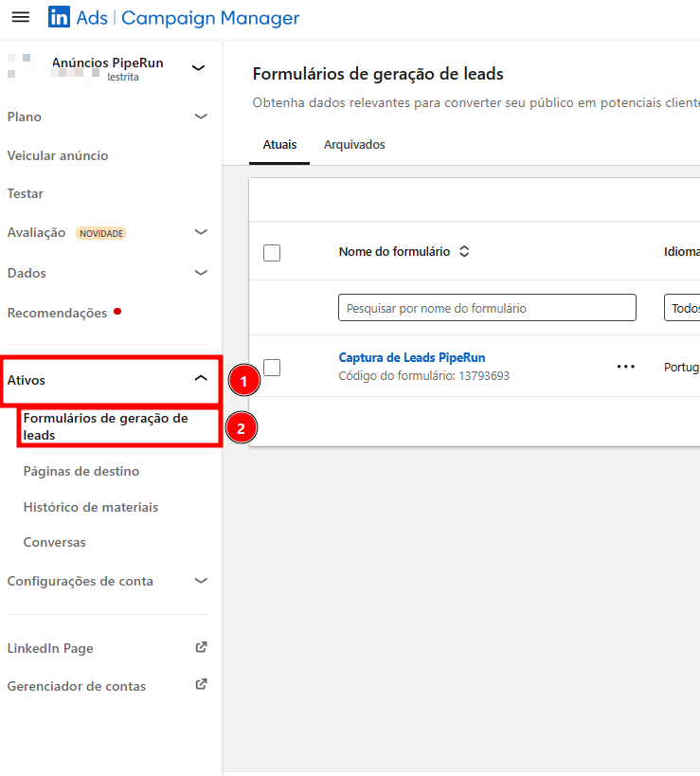
Task: Click the LinkedIn logo icon
Action: coord(59,18)
